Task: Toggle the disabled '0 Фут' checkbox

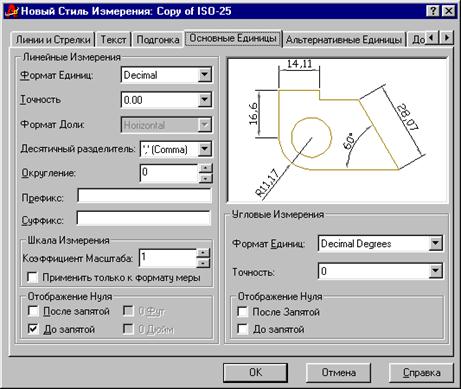Action: (128, 311)
